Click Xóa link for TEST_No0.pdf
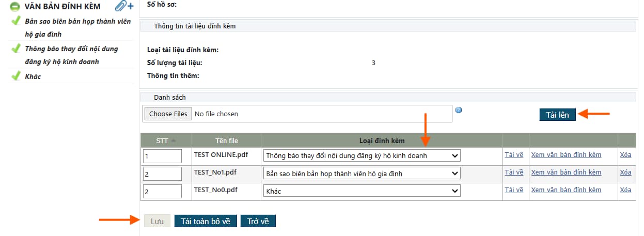This screenshot has height=236, width=644. 625,190
